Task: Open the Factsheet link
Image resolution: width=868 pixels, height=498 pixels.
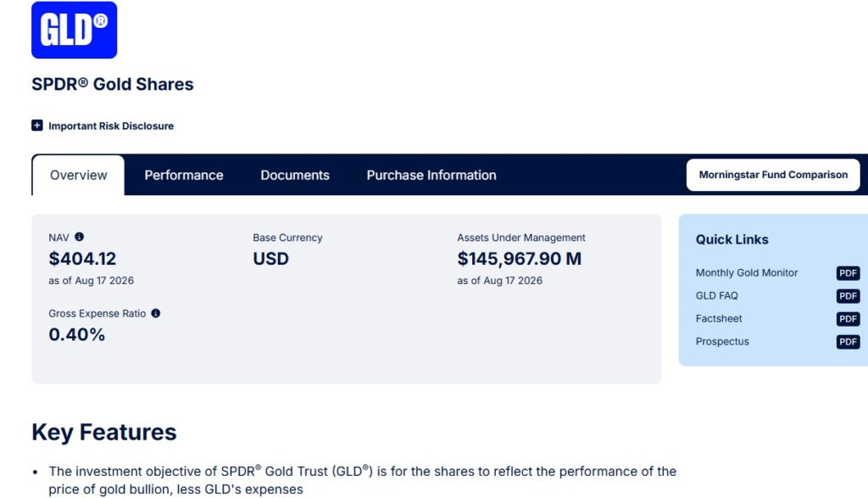Action: 719,318
